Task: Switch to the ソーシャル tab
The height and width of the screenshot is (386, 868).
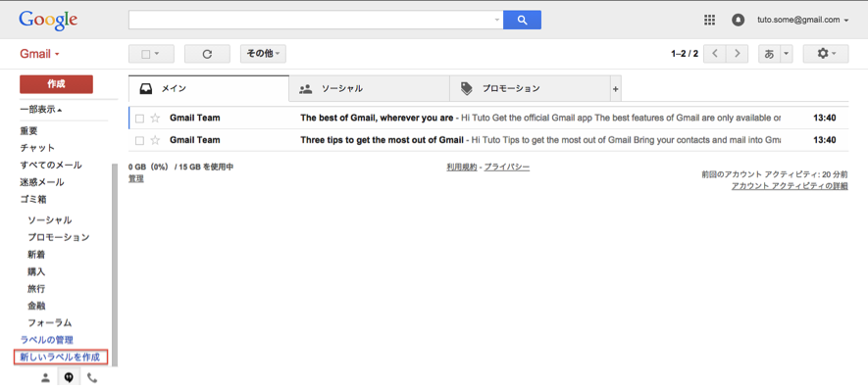Action: click(x=369, y=88)
